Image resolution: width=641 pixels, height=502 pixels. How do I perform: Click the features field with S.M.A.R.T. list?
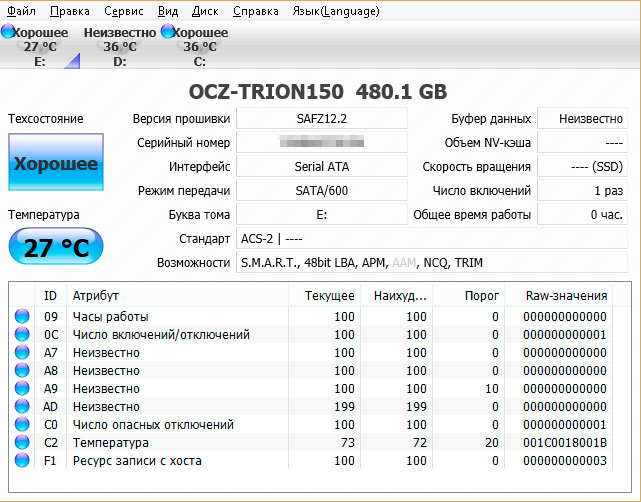[432, 262]
